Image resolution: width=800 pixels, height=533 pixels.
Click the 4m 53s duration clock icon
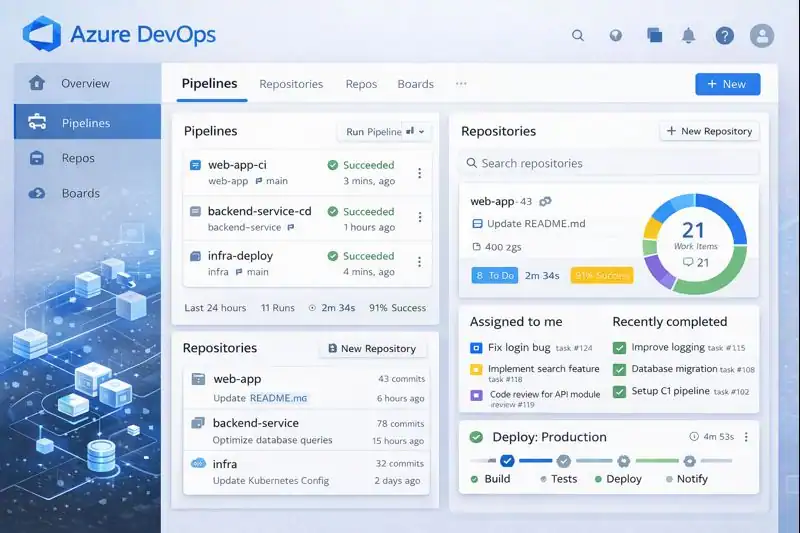pos(694,437)
